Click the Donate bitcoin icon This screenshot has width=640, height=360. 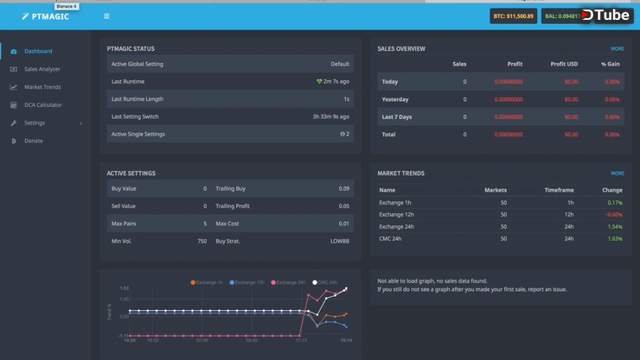13,141
